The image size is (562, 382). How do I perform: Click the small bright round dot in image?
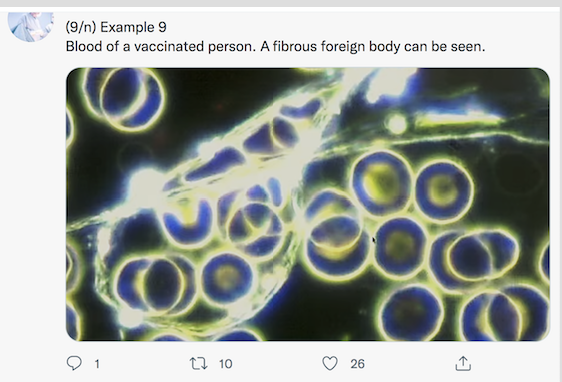click(397, 124)
